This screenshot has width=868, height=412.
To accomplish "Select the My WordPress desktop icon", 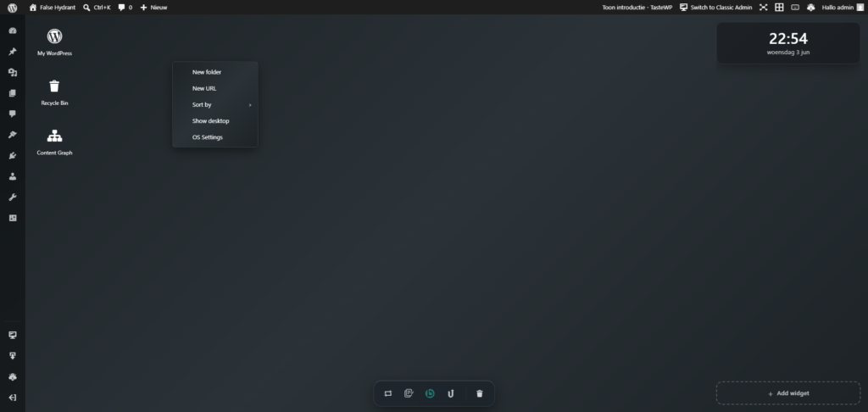I will coord(54,42).
